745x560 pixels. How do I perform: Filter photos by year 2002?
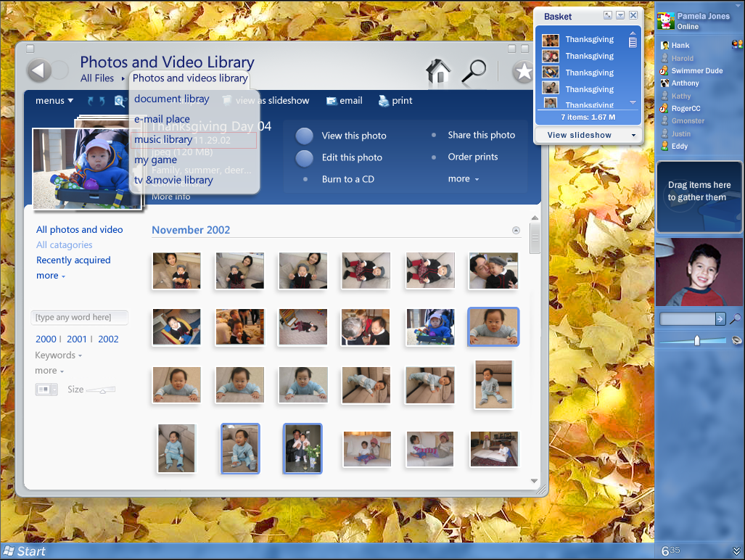click(x=108, y=339)
